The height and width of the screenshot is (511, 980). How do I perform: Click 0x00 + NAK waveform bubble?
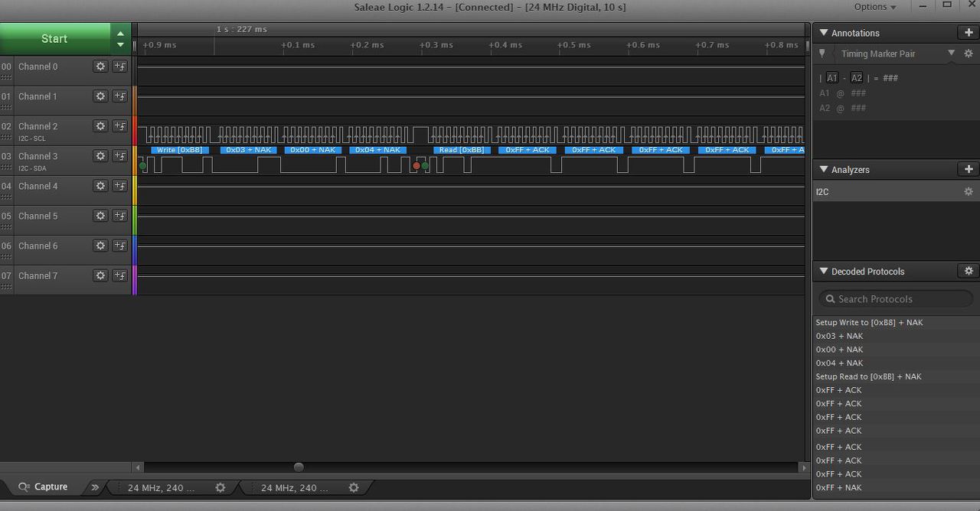click(312, 150)
